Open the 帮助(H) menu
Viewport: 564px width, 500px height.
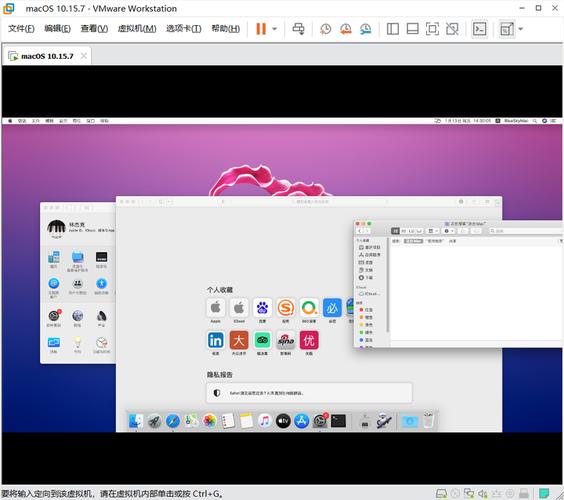click(226, 28)
